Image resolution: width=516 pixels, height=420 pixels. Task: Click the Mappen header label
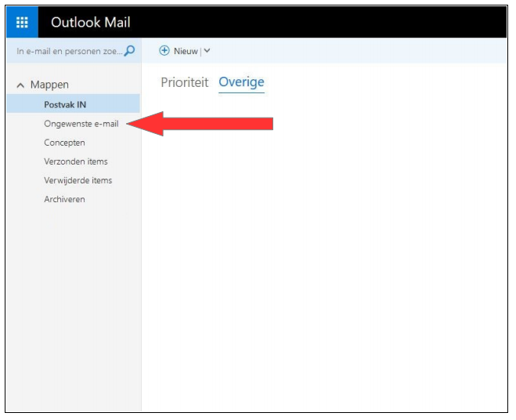point(49,85)
